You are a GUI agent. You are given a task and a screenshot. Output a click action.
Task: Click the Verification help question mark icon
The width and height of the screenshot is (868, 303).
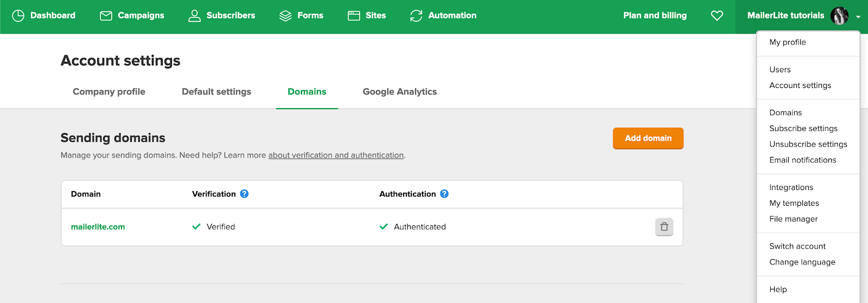[245, 194]
